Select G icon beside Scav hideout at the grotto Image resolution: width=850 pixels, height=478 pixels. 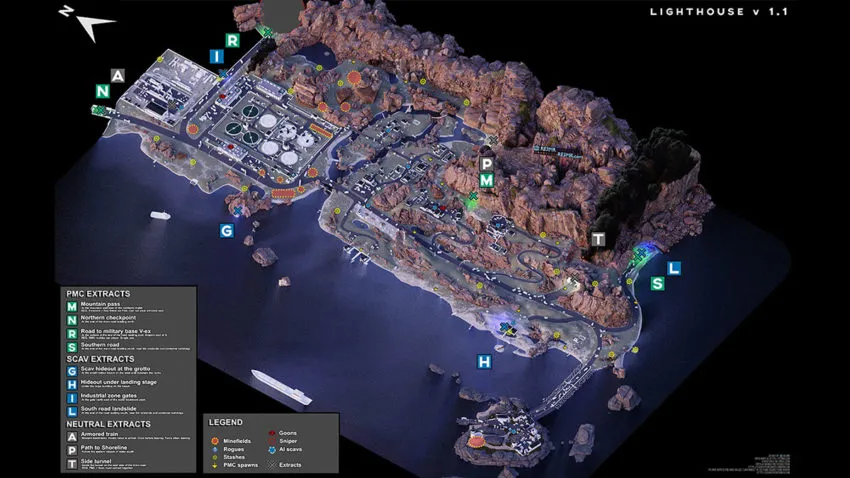[x=72, y=371]
